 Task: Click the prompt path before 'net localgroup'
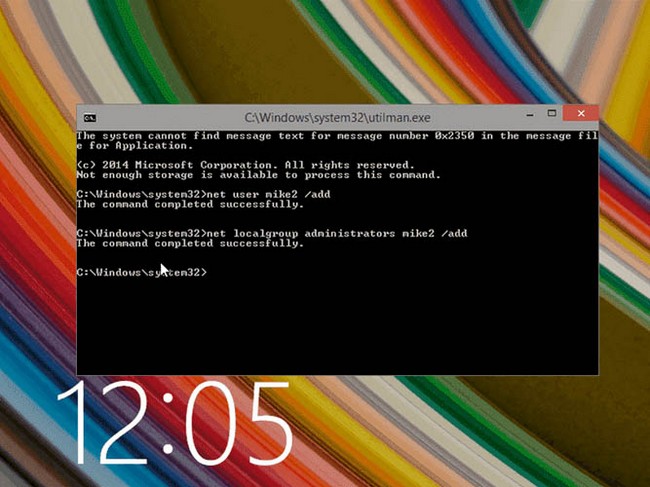[x=139, y=232]
